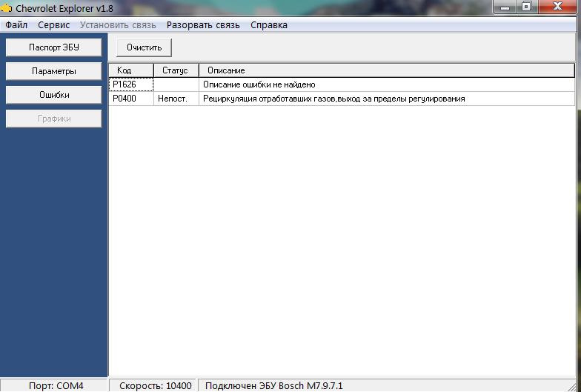This screenshot has width=581, height=392.
Task: Click the Скорость: 10400 status entry
Action: 153,385
